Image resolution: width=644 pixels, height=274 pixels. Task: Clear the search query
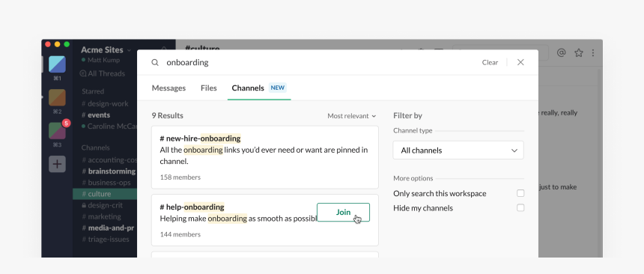click(x=490, y=62)
